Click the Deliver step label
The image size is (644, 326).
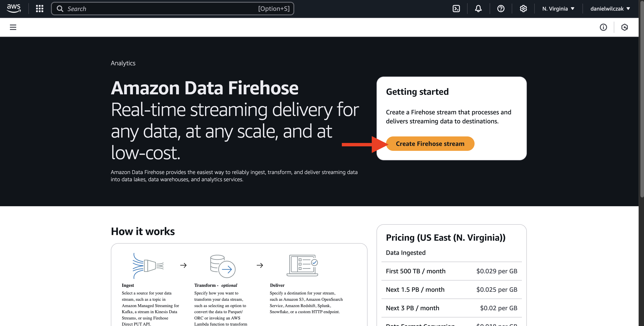pos(277,285)
